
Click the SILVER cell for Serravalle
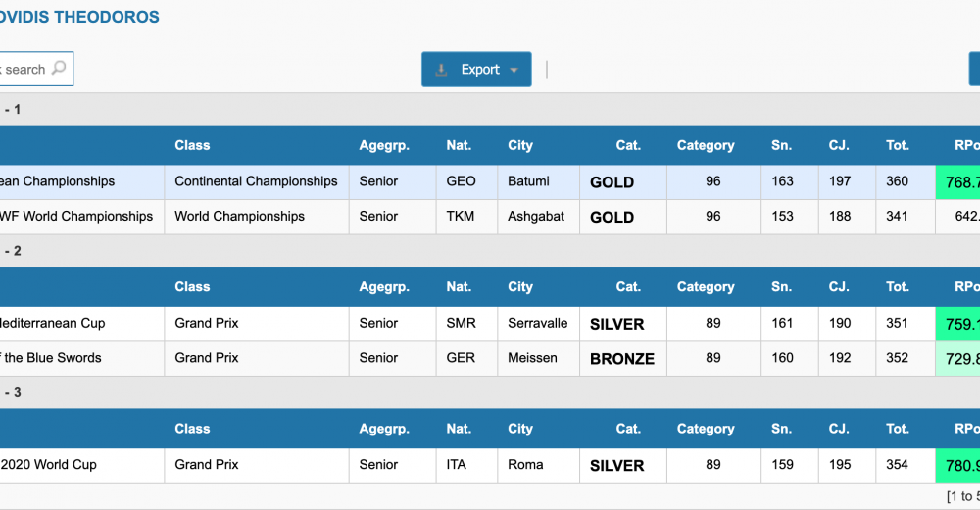(x=616, y=324)
